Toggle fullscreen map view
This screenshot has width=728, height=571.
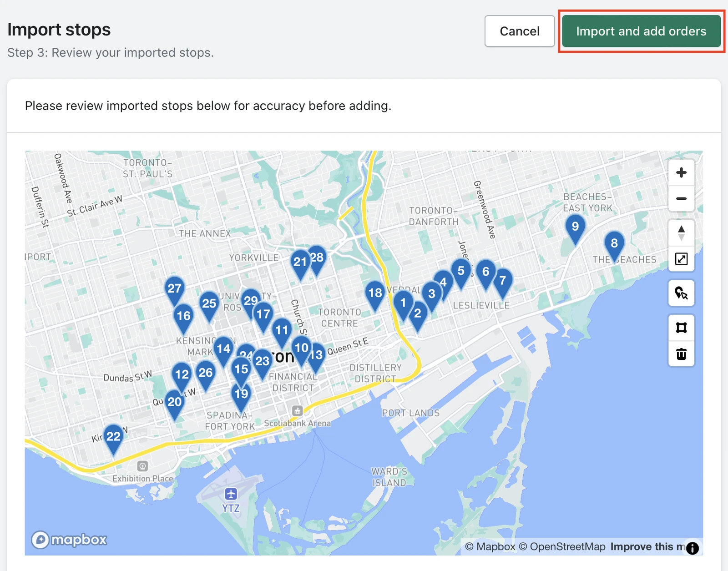(x=681, y=259)
